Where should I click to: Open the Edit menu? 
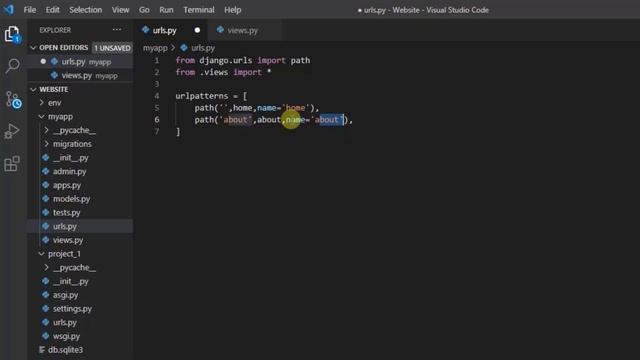(x=52, y=10)
